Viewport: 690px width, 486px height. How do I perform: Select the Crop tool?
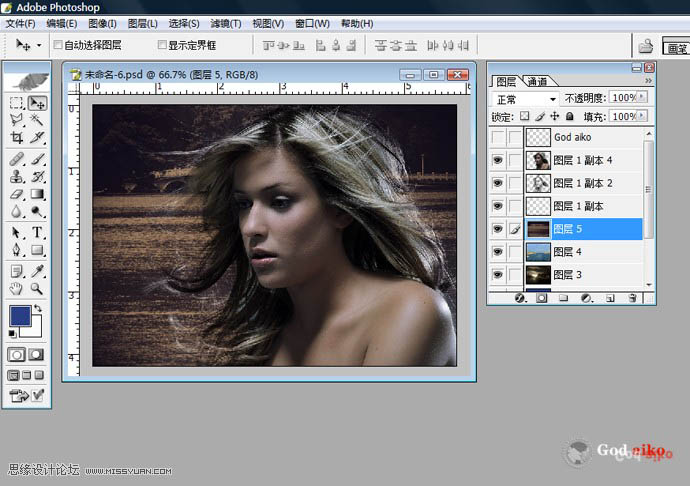(x=17, y=136)
